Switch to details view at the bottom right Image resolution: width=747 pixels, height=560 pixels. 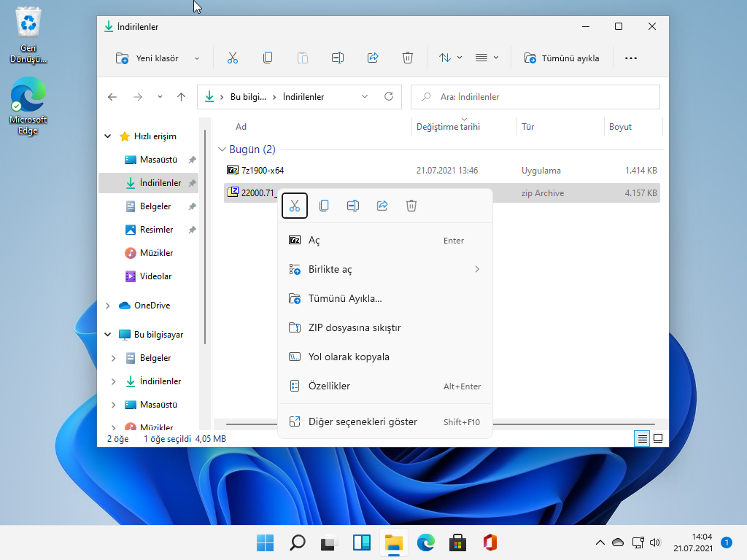pos(641,438)
